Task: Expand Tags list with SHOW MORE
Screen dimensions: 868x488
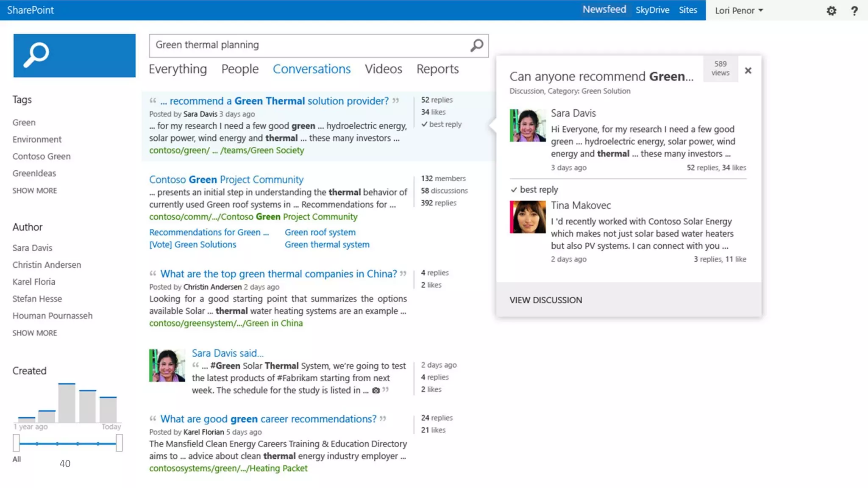Action: (x=34, y=191)
